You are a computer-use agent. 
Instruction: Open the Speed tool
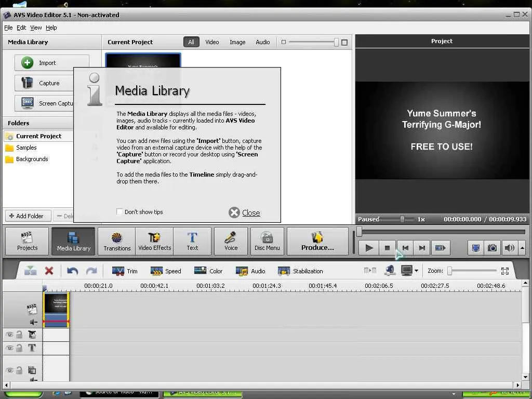click(x=166, y=271)
